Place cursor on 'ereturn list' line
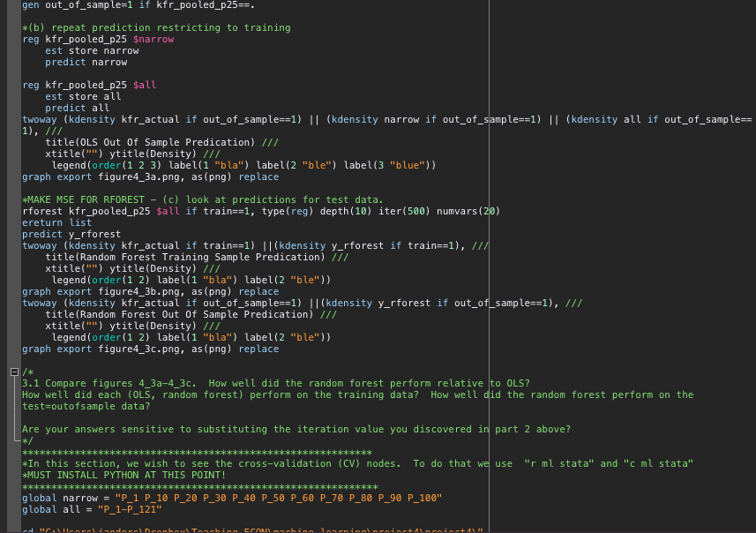 pyautogui.click(x=56, y=222)
